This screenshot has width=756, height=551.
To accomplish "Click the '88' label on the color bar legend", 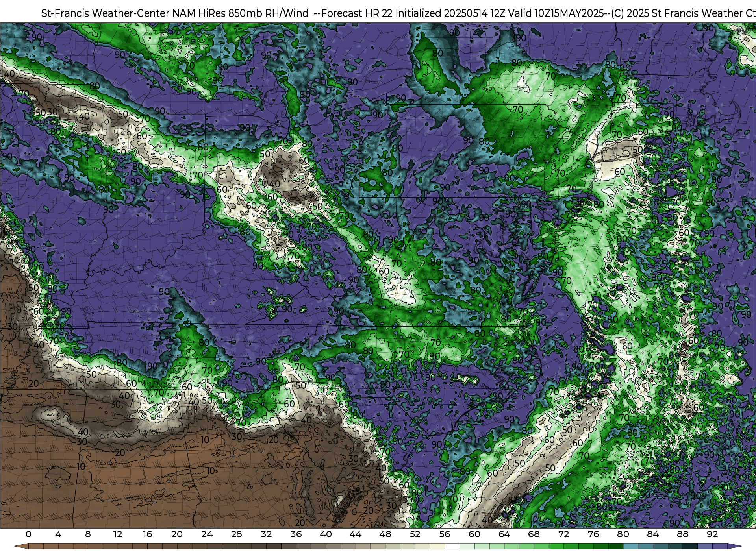I will tap(682, 534).
